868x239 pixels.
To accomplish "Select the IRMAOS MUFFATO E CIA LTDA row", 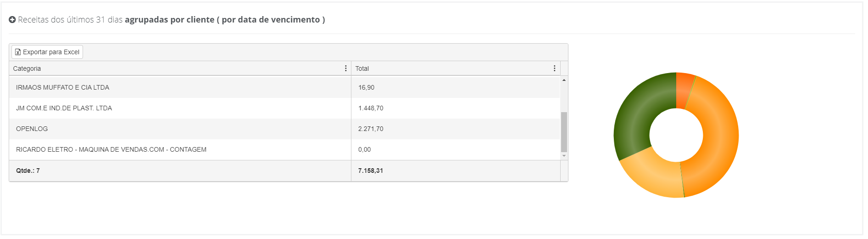I will [x=62, y=87].
